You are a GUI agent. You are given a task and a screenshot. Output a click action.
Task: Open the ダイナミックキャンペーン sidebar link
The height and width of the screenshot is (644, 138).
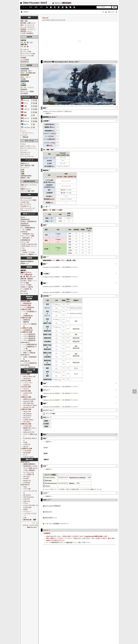pyautogui.click(x=29, y=148)
